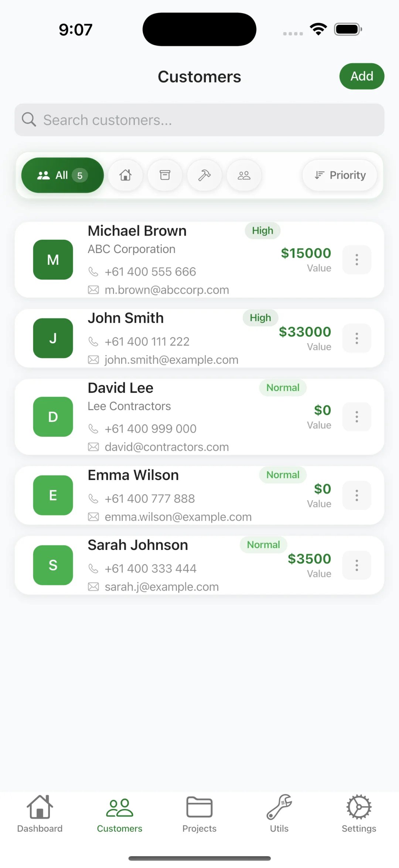Expand the three-dot menu for David Lee
This screenshot has height=868, width=399.
(x=357, y=417)
